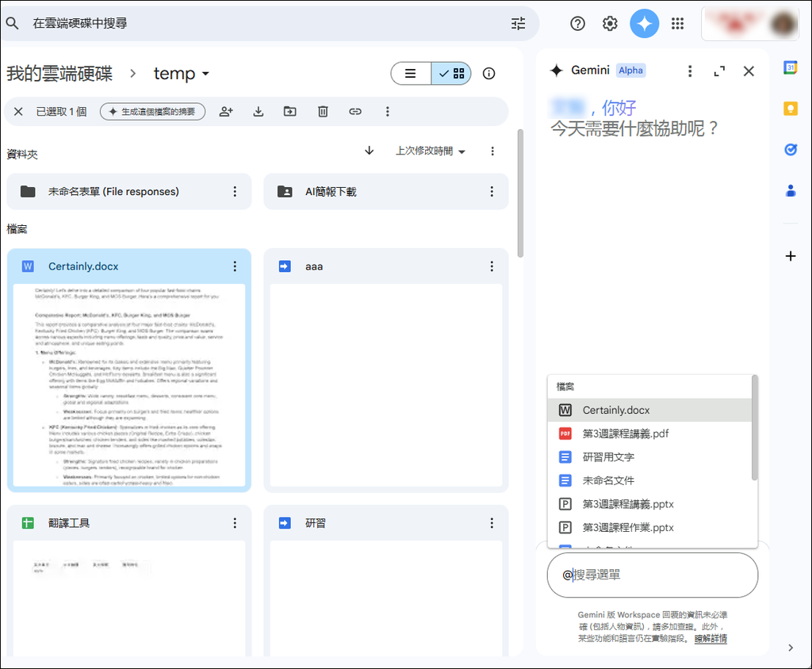Open the settings gear icon
The height and width of the screenshot is (669, 812).
coord(610,23)
